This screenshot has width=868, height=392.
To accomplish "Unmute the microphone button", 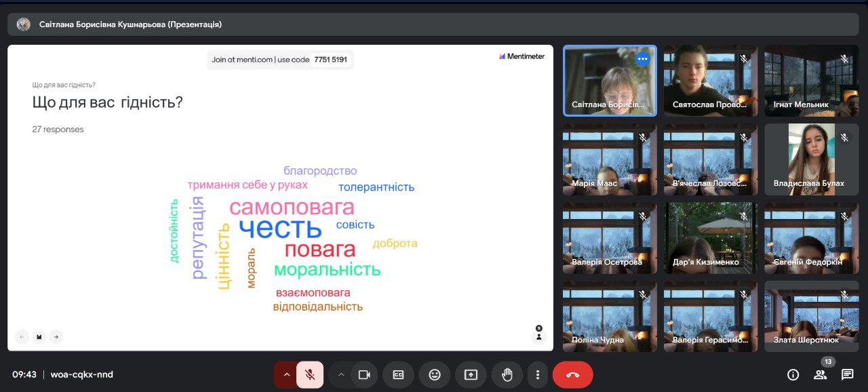I will 310,374.
